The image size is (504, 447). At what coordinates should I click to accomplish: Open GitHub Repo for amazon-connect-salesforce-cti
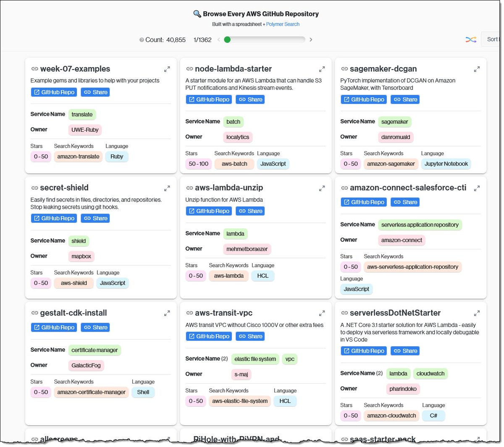click(x=364, y=202)
